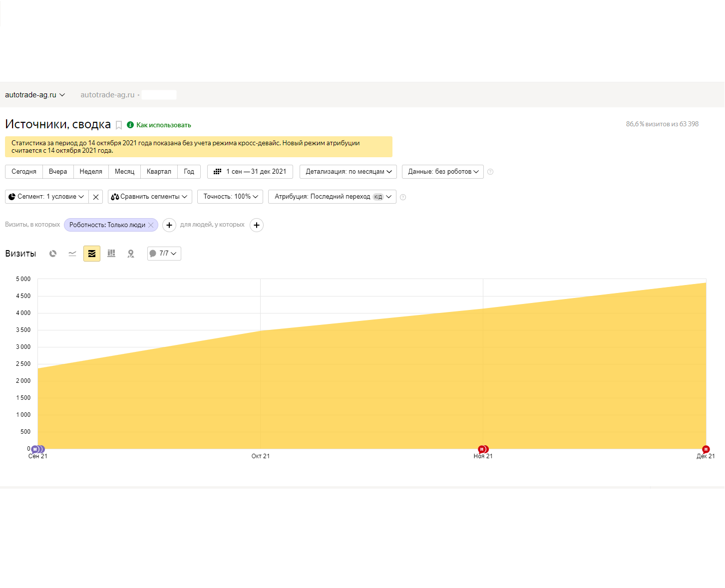Switch to pie chart view
Viewport: 725px width, 588px height.
[x=53, y=254]
